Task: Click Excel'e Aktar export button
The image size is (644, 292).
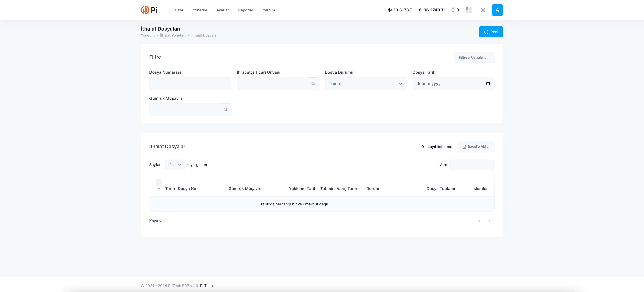Action: click(476, 147)
